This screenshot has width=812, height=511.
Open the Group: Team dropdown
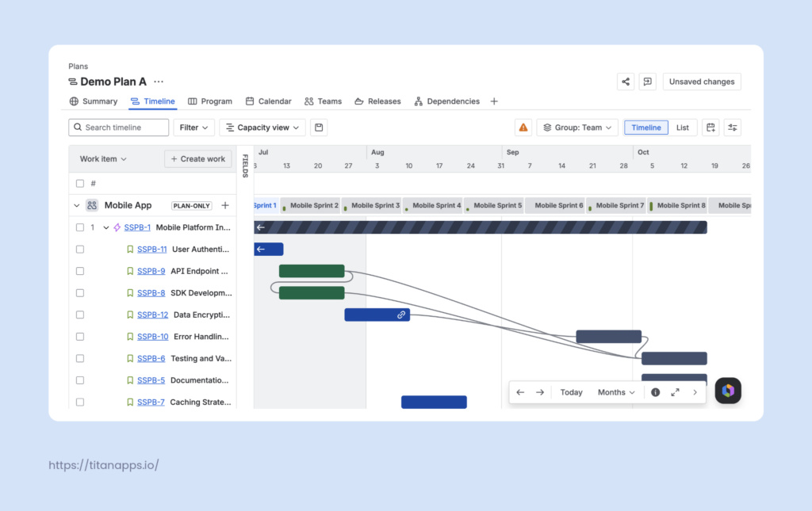577,128
